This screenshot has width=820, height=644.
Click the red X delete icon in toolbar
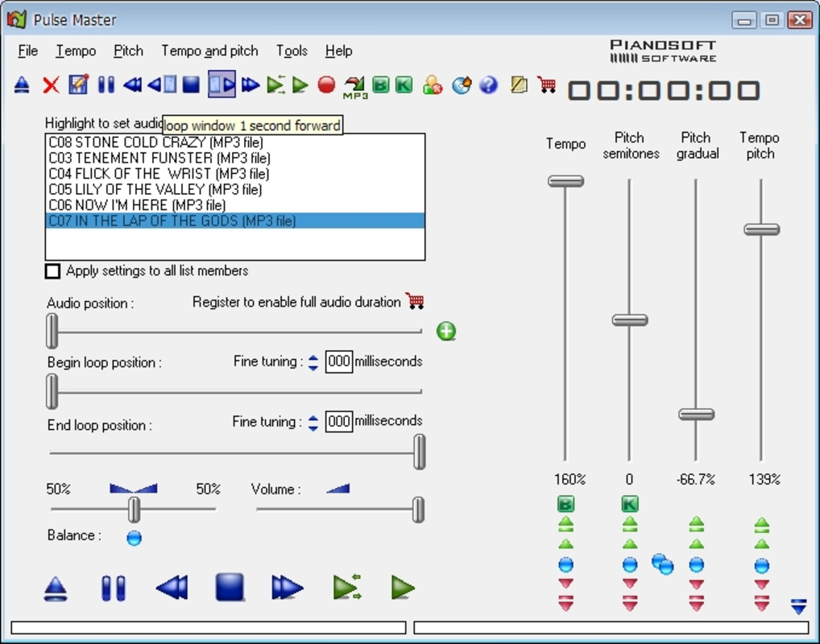click(x=52, y=85)
